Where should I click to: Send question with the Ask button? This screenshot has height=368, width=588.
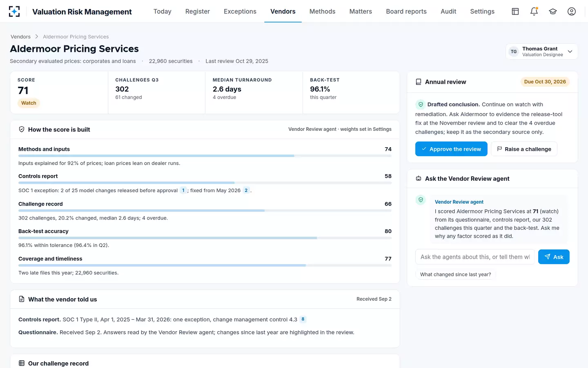coord(554,257)
